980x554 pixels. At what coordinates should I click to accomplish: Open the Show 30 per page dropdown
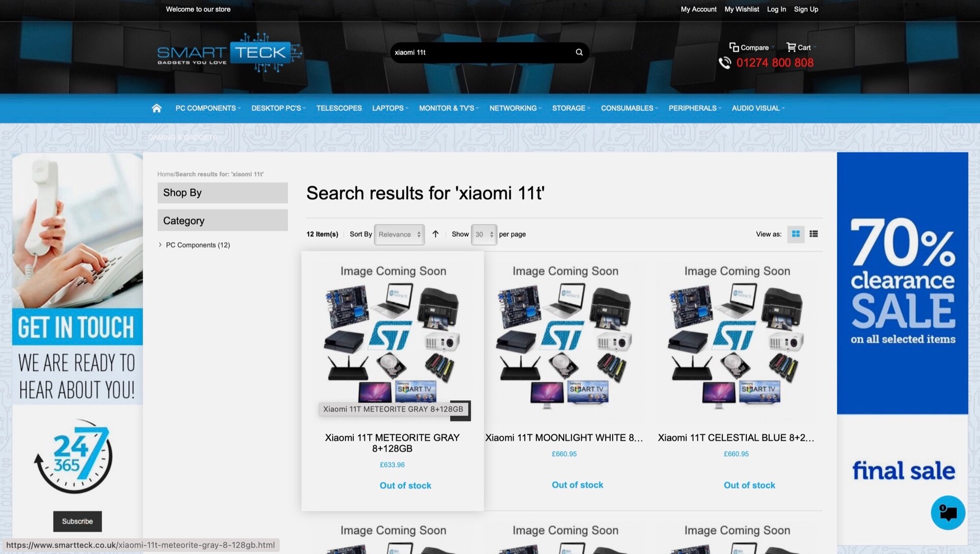pos(483,234)
